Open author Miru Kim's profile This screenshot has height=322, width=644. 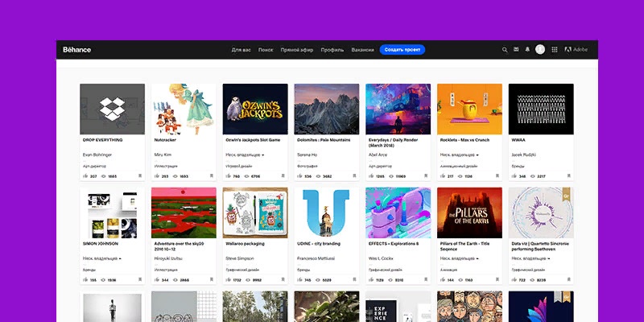163,155
